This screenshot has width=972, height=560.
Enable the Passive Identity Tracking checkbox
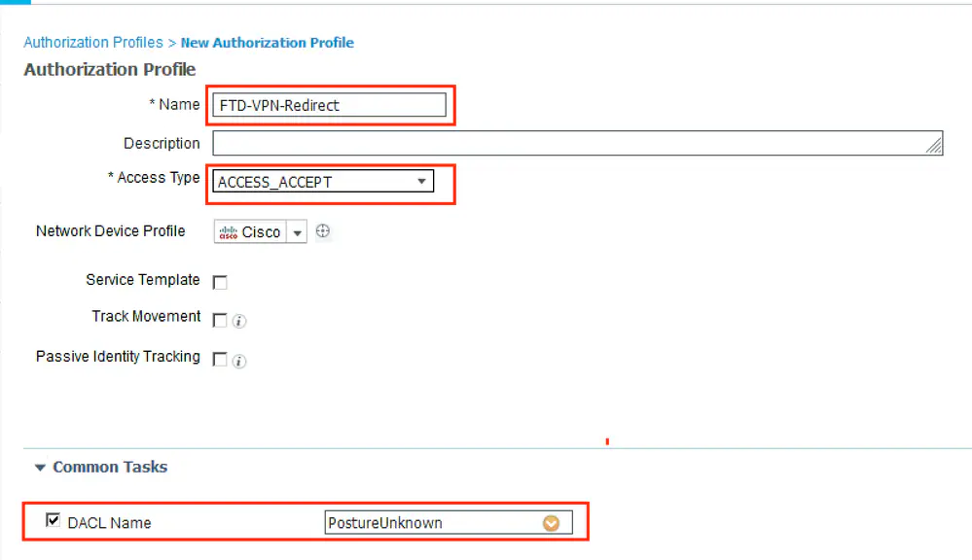(220, 360)
